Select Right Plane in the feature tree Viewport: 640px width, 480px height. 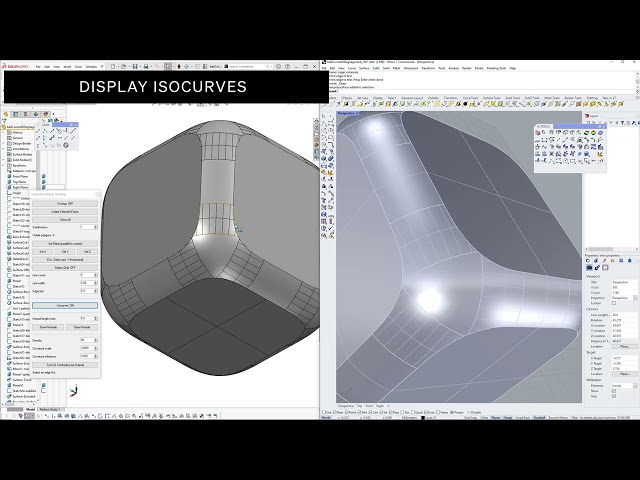coord(20,187)
